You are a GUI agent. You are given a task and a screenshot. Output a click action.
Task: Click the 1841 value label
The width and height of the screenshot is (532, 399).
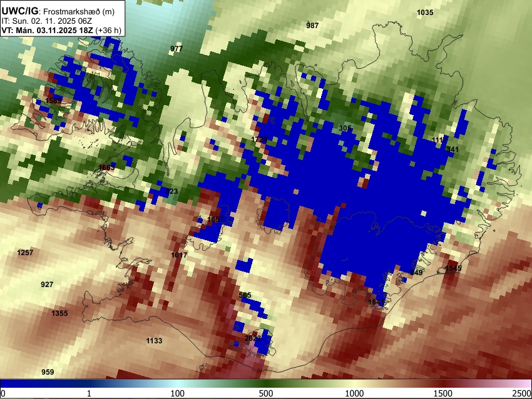pyautogui.click(x=376, y=302)
